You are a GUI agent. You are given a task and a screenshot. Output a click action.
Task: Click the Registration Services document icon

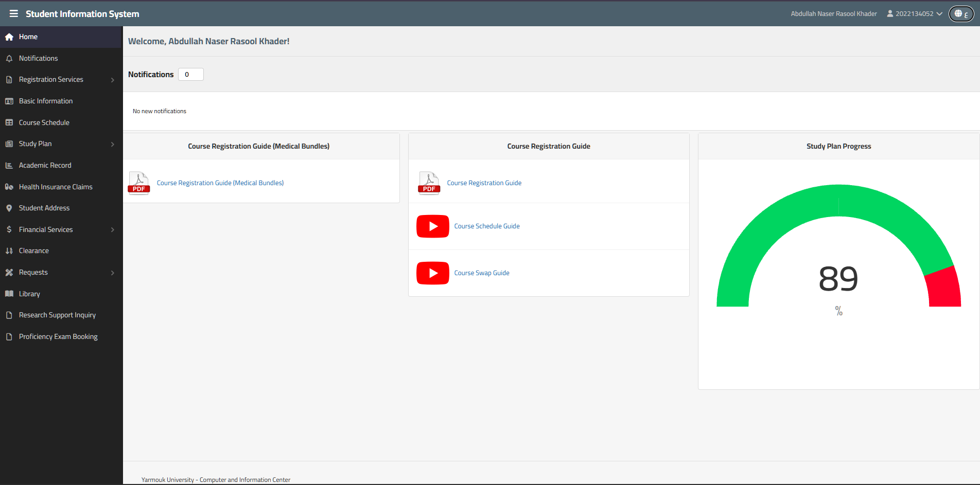(9, 80)
